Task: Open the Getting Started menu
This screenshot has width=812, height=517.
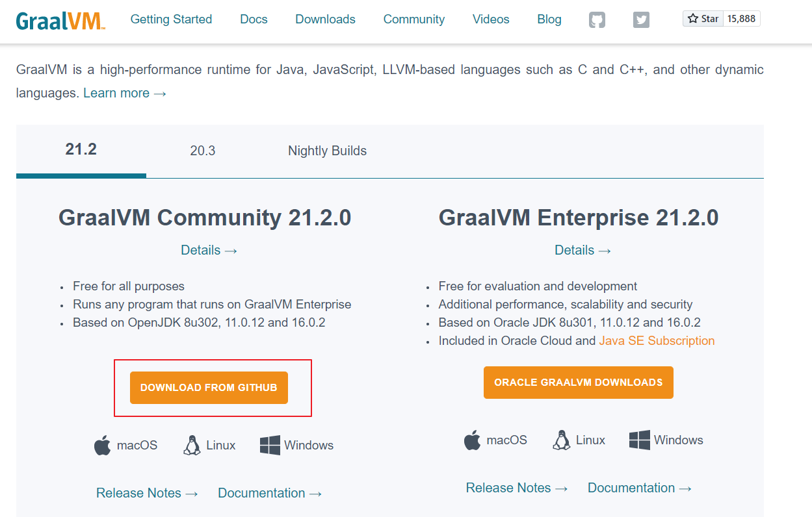Action: click(x=171, y=19)
